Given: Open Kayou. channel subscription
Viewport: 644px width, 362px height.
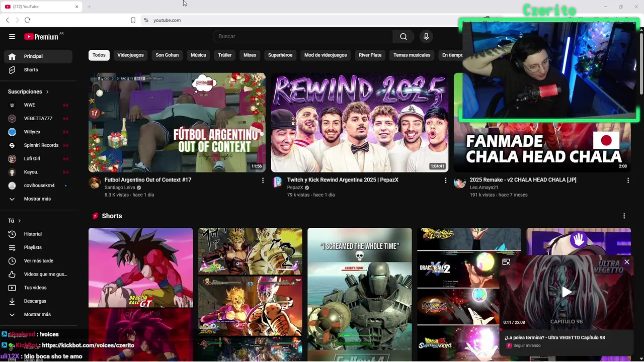Looking at the screenshot, I should pos(38,172).
